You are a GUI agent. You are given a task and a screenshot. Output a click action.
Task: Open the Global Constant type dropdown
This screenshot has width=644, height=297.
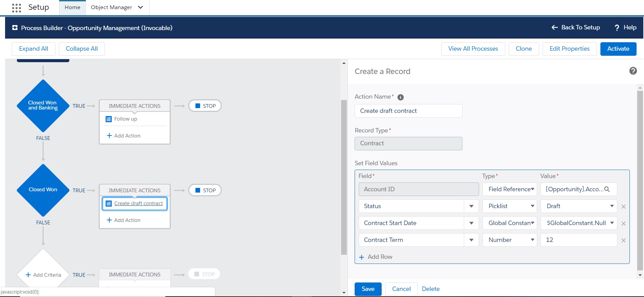point(509,223)
